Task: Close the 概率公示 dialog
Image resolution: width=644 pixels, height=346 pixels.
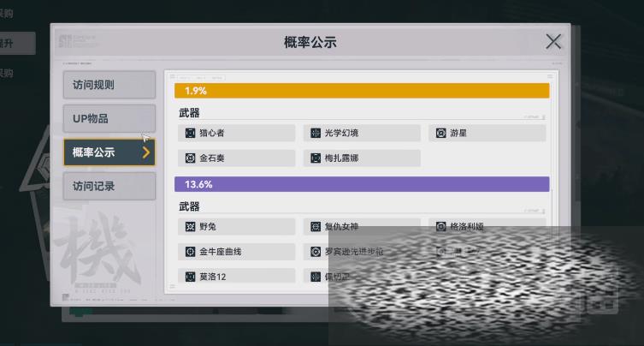Action: click(553, 42)
